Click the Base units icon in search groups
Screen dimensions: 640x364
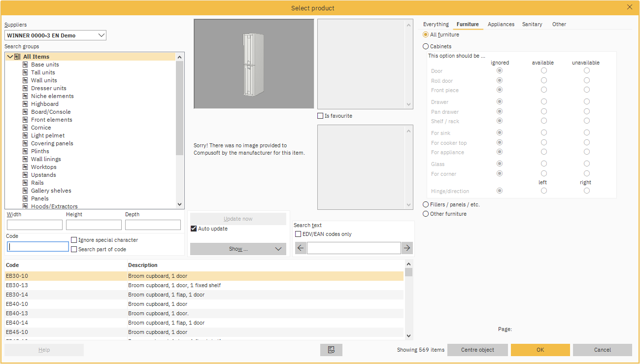(25, 64)
